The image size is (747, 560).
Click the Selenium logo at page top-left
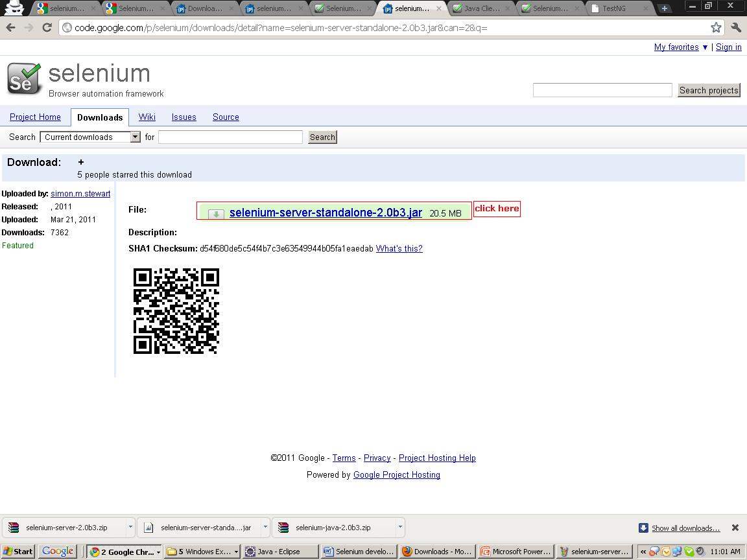click(x=23, y=78)
